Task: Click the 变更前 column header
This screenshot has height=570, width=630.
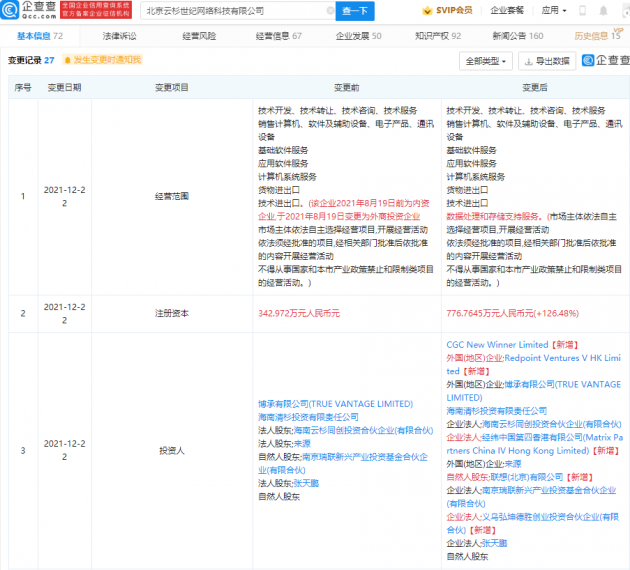Action: pyautogui.click(x=347, y=87)
